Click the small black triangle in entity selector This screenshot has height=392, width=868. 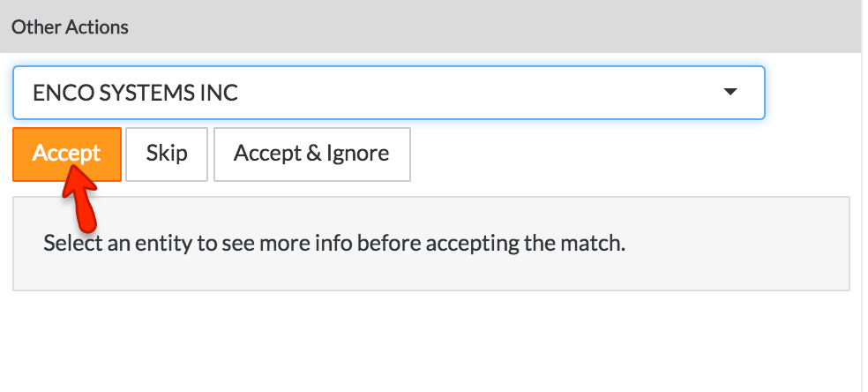point(730,92)
